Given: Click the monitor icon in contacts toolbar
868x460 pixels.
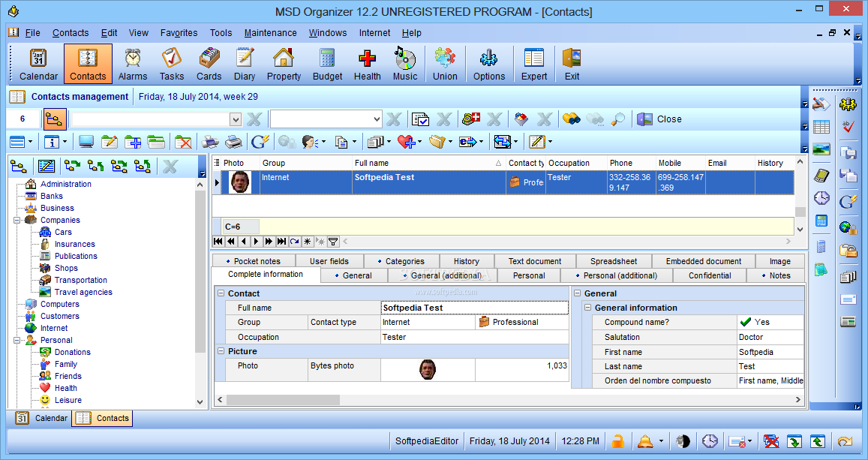Looking at the screenshot, I should click(86, 142).
